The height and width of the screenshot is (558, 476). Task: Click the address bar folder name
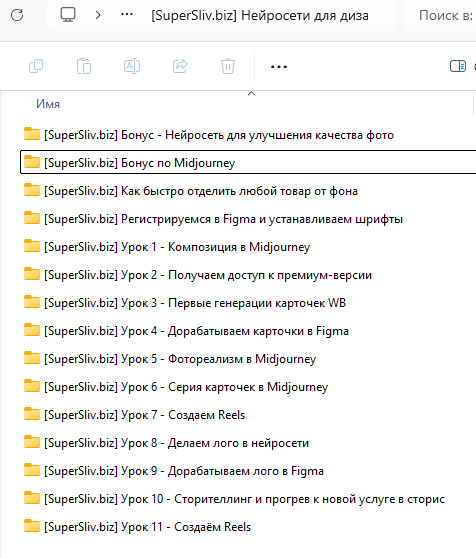point(260,15)
